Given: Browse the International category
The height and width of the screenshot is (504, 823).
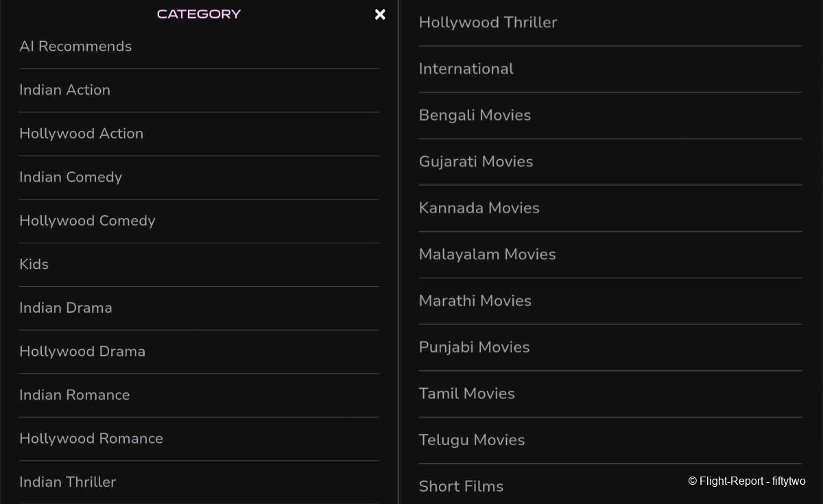Looking at the screenshot, I should click(466, 69).
